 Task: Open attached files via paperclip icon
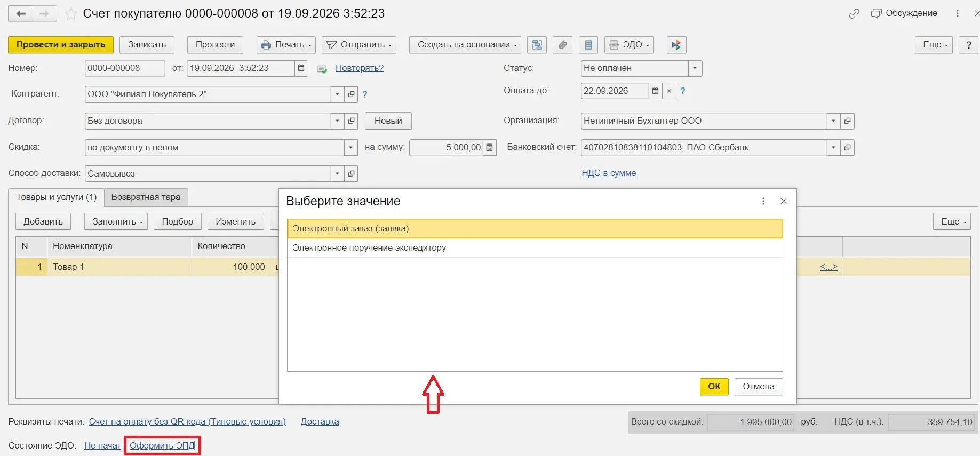coord(562,45)
